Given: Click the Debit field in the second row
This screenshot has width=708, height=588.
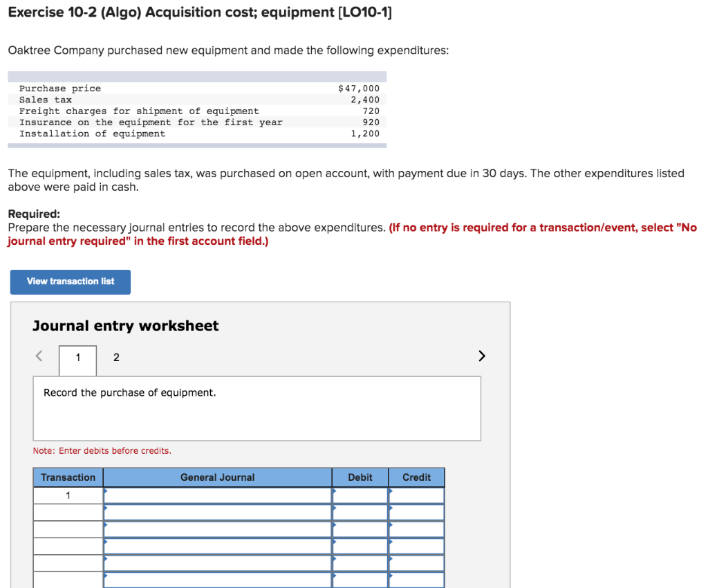Looking at the screenshot, I should point(360,511).
